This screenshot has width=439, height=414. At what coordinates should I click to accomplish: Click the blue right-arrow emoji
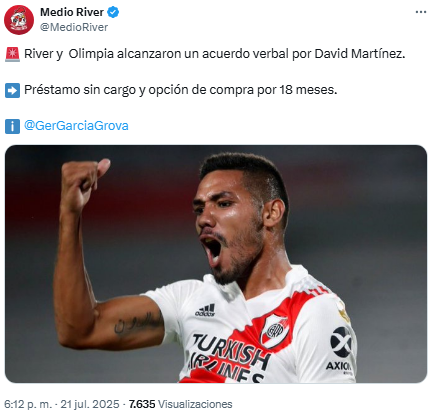(12, 90)
